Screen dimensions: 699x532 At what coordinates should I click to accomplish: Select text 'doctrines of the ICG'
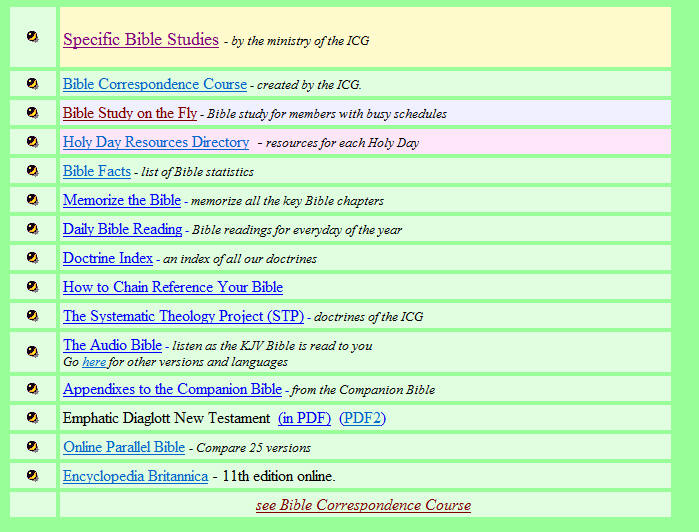369,317
